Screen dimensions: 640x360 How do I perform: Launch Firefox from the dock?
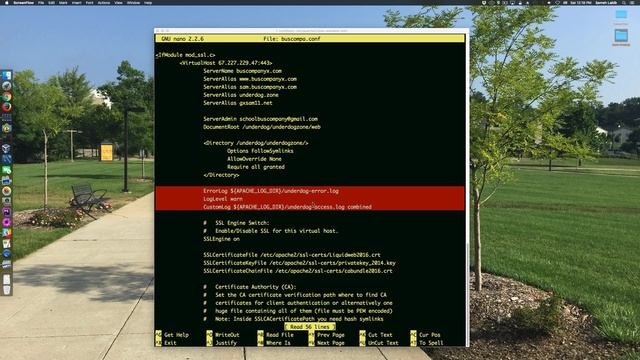coord(7,107)
